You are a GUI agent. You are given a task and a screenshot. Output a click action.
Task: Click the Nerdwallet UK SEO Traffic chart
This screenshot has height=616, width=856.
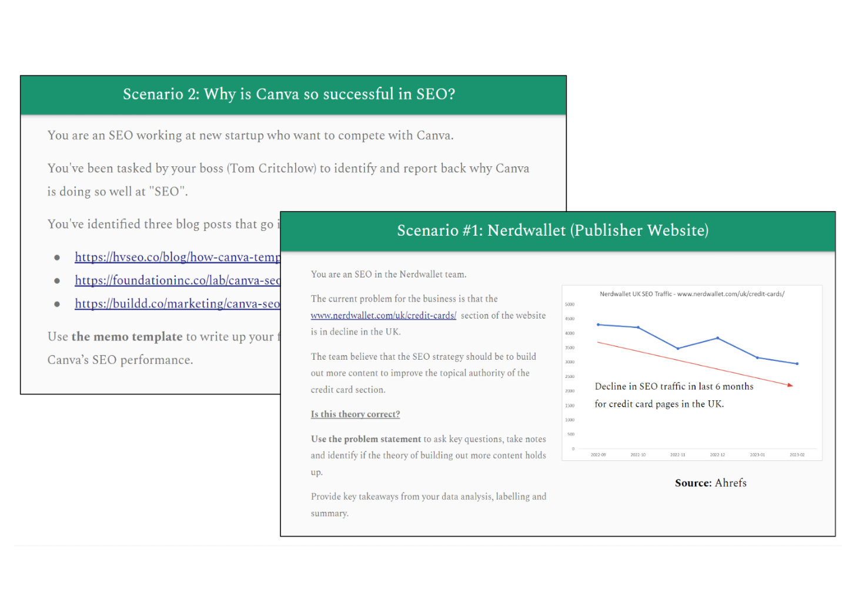(x=692, y=373)
